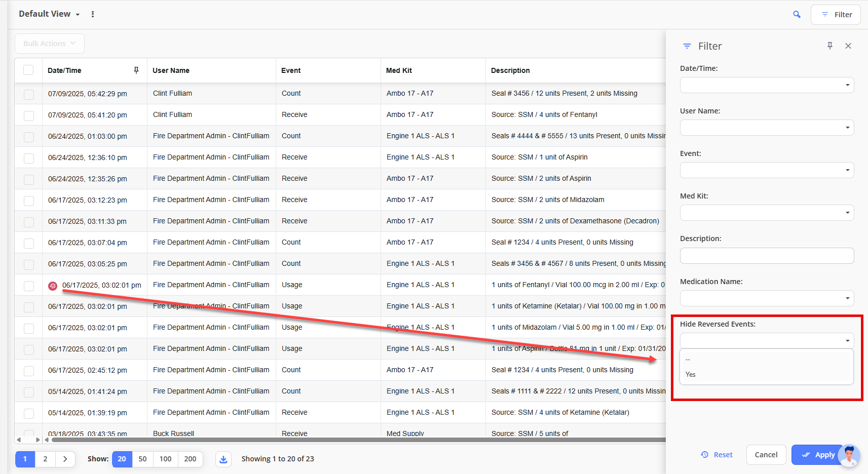Download the table export icon
Viewport: 868px width, 474px height.
(223, 459)
